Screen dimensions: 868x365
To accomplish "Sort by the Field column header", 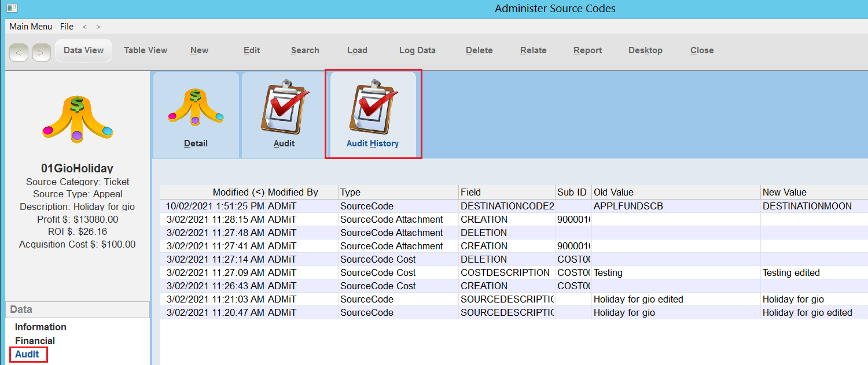I will [507, 192].
